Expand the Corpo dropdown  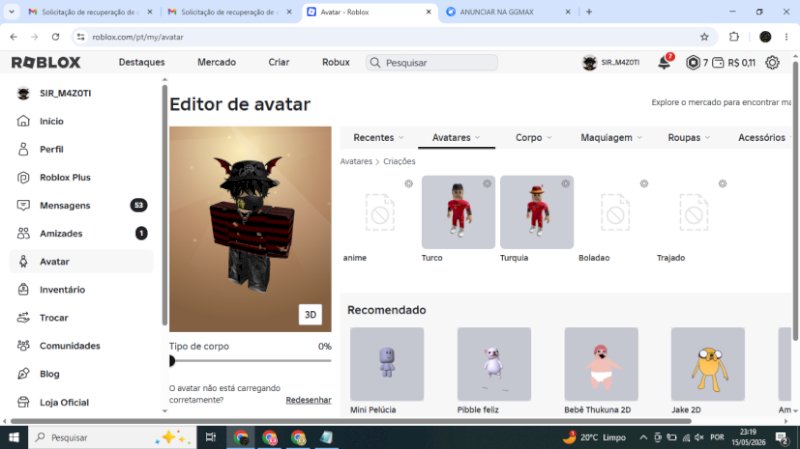coord(534,137)
